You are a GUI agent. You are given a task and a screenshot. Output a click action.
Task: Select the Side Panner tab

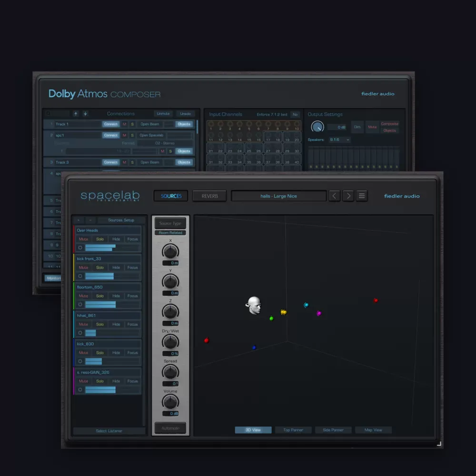[333, 430]
